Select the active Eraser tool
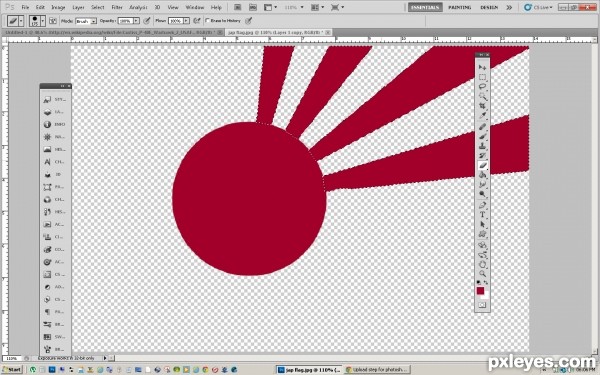The width and height of the screenshot is (600, 375). tap(482, 165)
